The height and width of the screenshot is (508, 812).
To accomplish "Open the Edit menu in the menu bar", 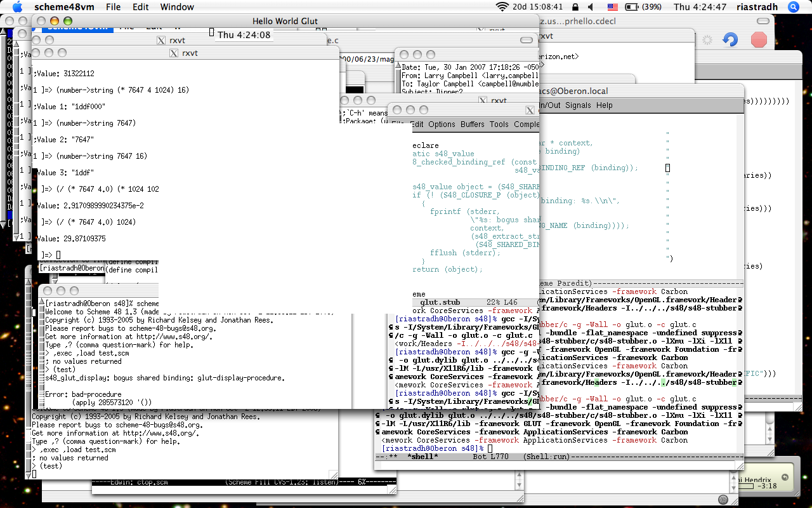I will [141, 7].
